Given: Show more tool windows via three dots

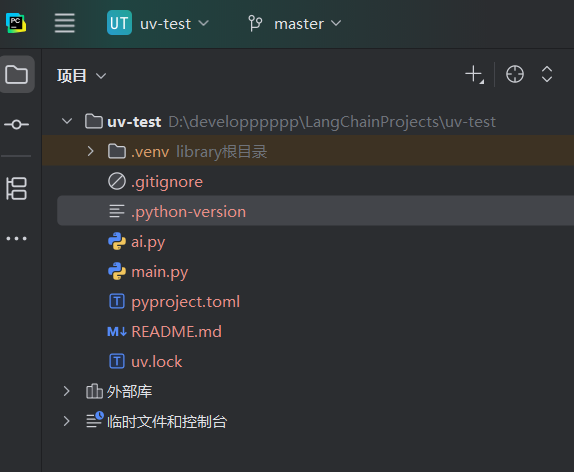Looking at the screenshot, I should tap(16, 239).
